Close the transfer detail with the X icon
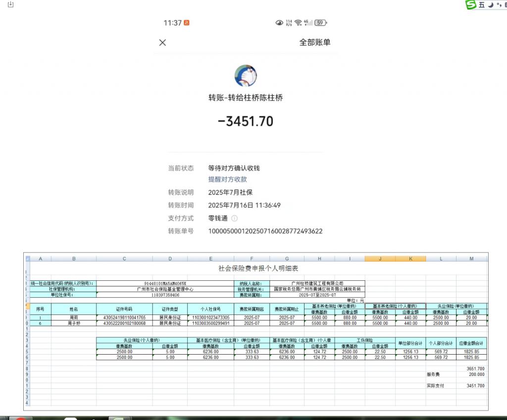This screenshot has width=507, height=420. coord(162,43)
